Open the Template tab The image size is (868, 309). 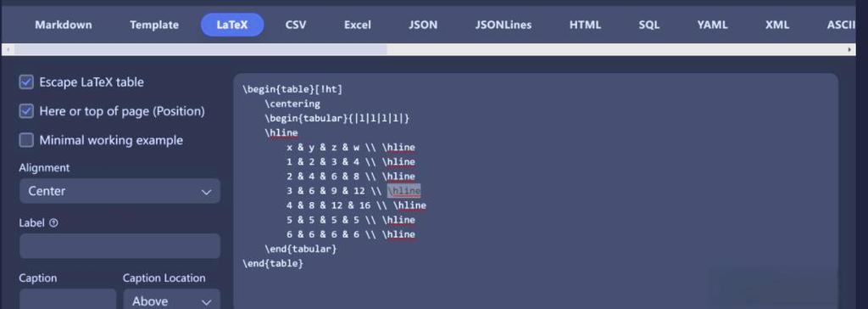click(x=154, y=25)
